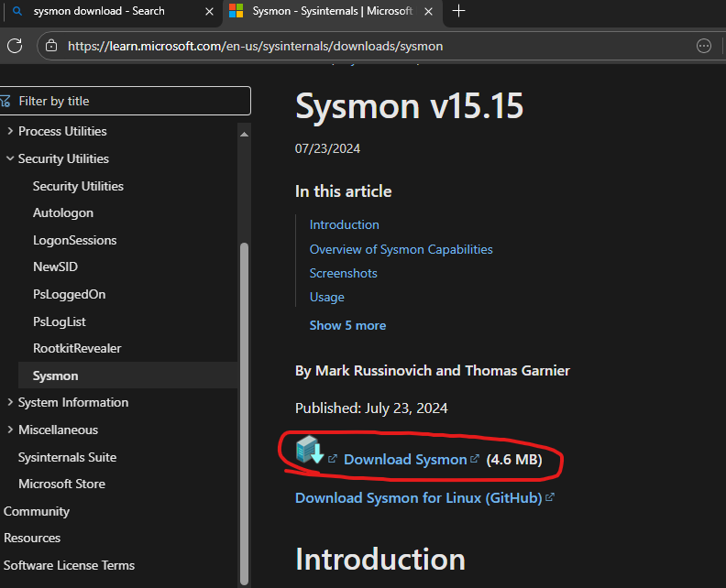Image resolution: width=726 pixels, height=588 pixels.
Task: Go to Overview of Sysmon Capabilities
Action: point(401,249)
